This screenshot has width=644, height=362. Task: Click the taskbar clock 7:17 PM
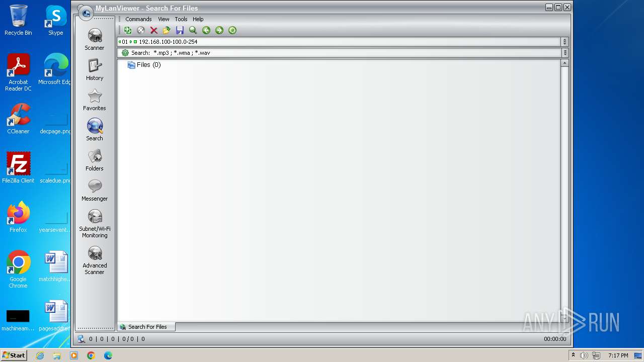tap(618, 355)
